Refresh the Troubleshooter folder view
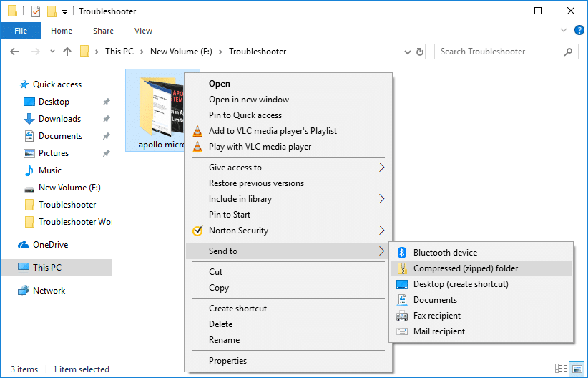Viewport: 588px width, 378px height. click(x=420, y=52)
